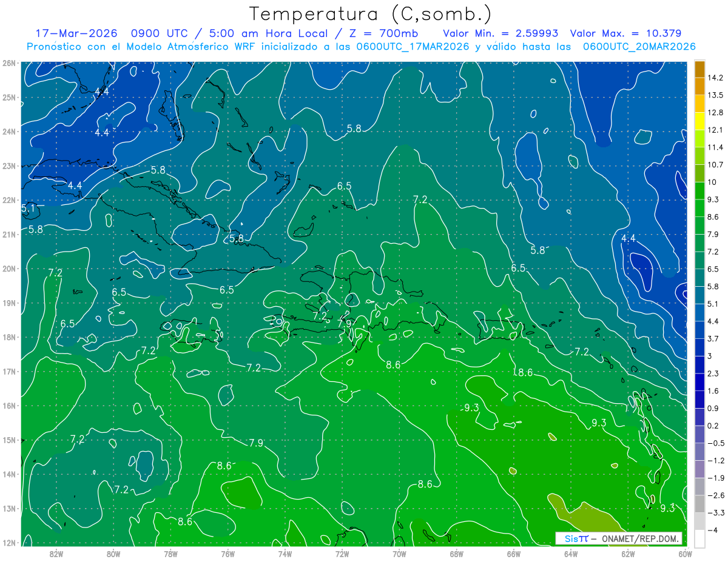Click the 0900 UTC time label
The height and width of the screenshot is (562, 728).
click(158, 33)
